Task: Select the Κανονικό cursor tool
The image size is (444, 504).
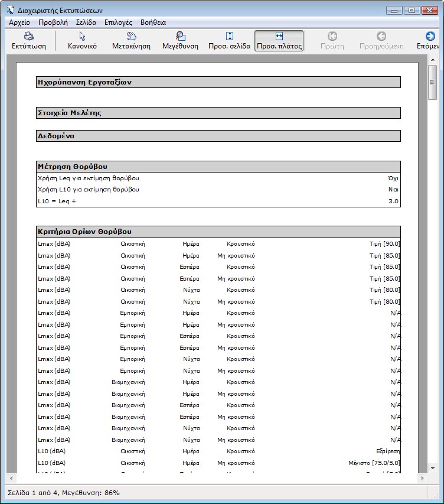Action: pos(82,37)
